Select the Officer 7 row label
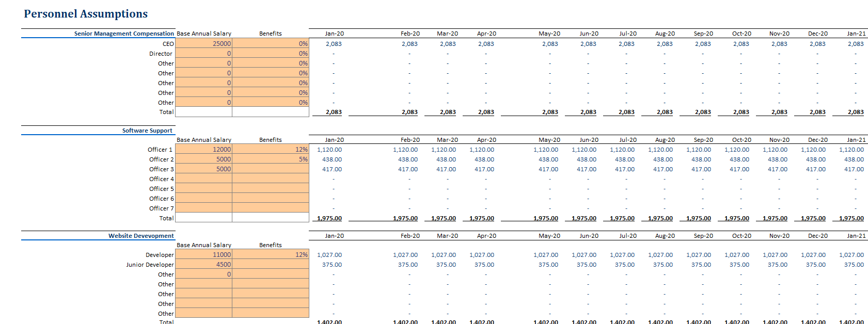 point(162,208)
